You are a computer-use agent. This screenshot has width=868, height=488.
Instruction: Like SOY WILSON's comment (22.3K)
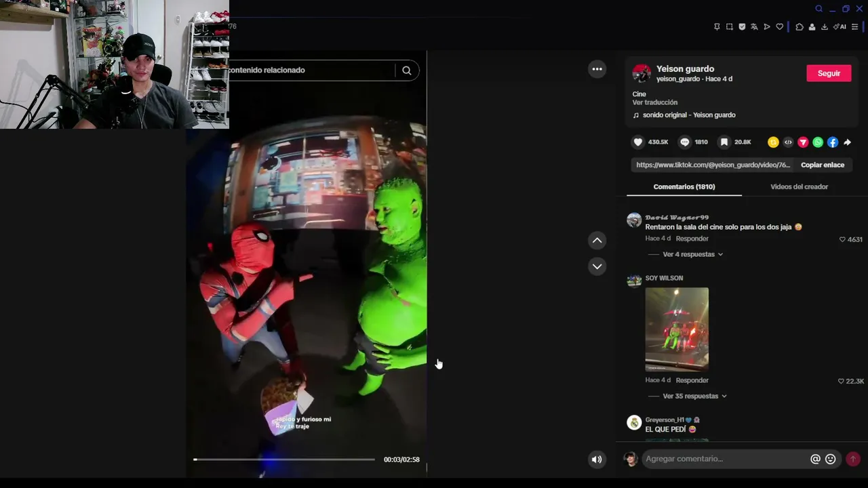tap(841, 382)
